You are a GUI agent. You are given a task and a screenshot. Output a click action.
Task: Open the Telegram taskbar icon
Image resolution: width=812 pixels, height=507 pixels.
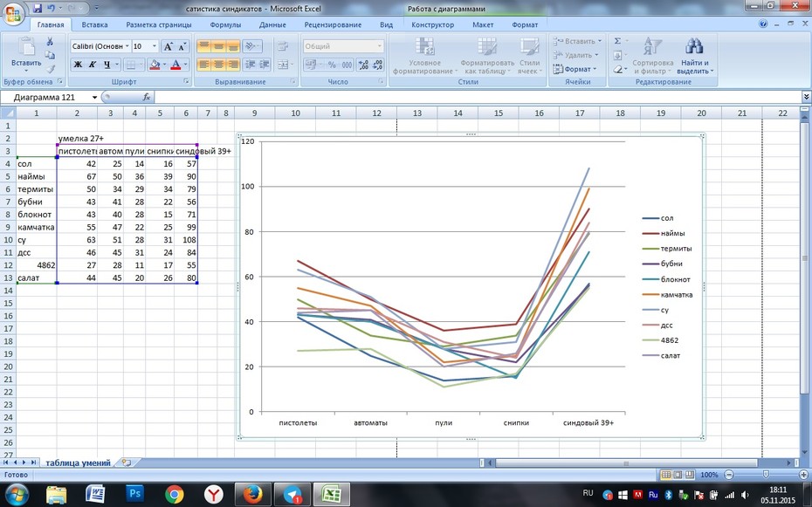(x=291, y=495)
